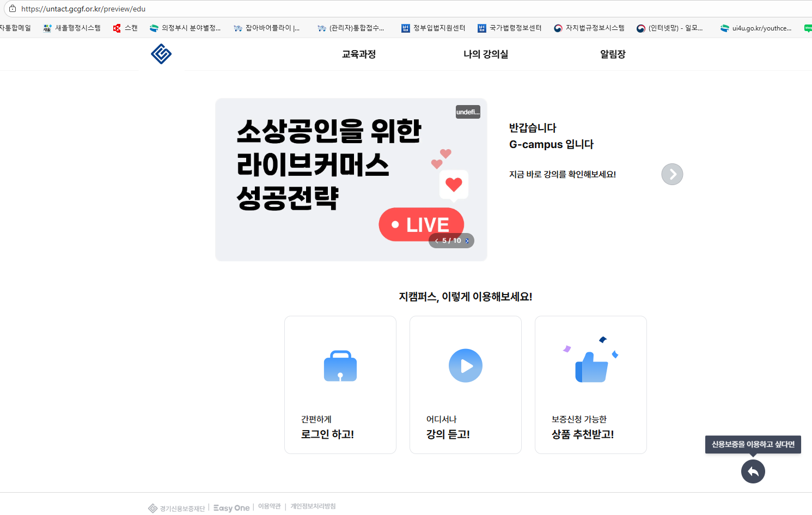The height and width of the screenshot is (515, 812).
Task: Click the heart speech bubble on banner
Action: click(454, 185)
